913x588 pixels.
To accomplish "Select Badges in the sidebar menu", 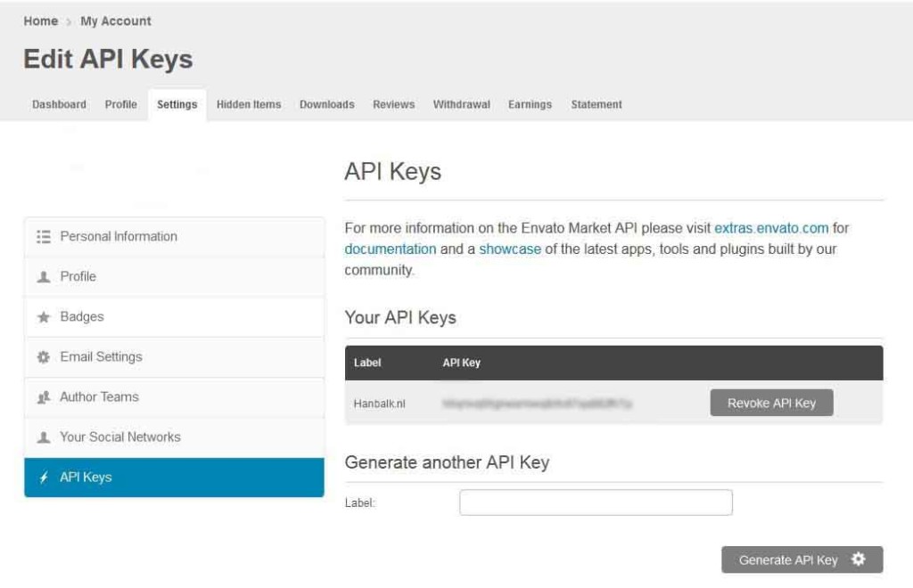I will 174,317.
